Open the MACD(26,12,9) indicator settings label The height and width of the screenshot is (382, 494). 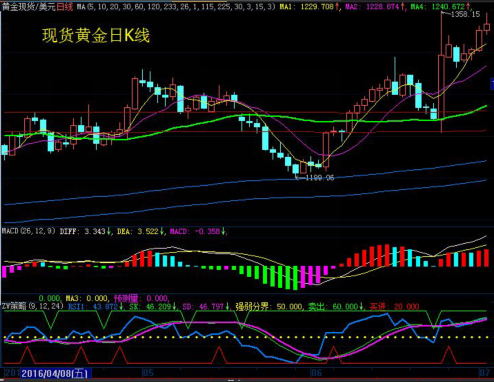tap(29, 231)
